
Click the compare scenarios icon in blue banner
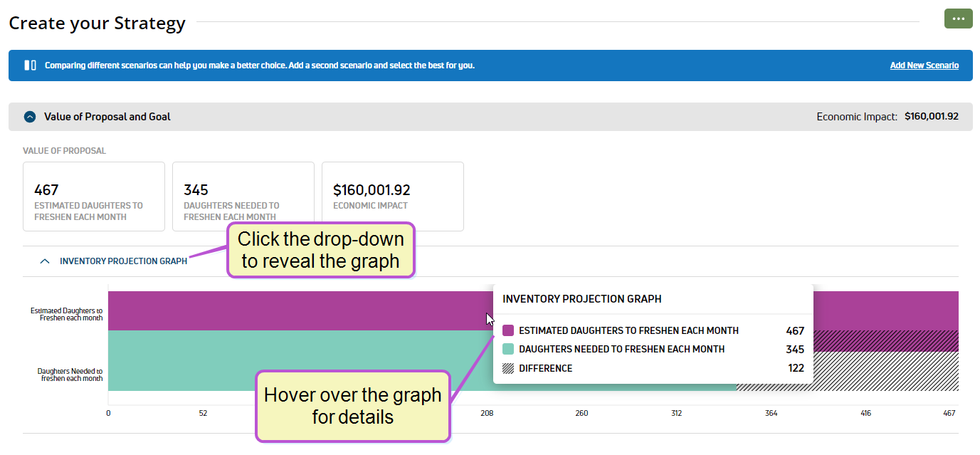30,66
